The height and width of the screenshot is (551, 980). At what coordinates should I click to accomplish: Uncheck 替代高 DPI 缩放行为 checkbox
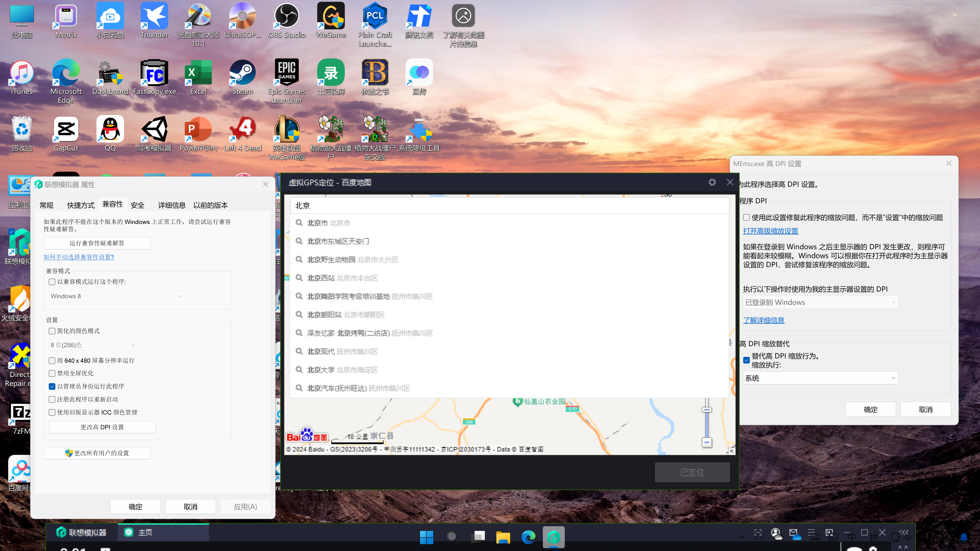point(746,360)
